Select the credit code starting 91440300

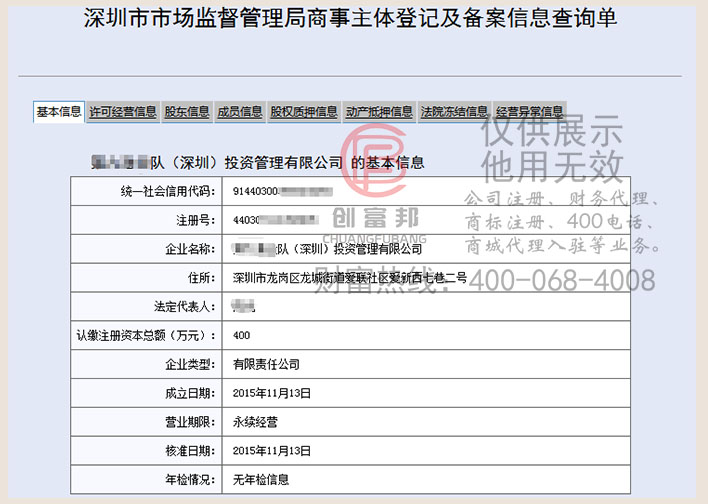click(x=283, y=191)
